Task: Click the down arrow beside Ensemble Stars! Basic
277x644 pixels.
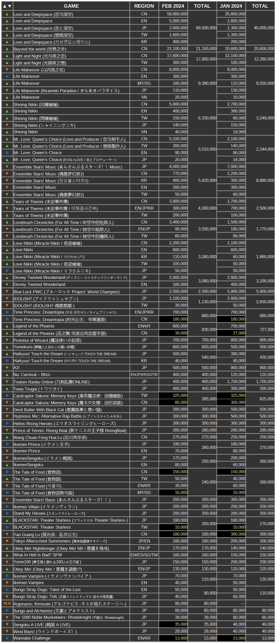Action: (x=7, y=499)
